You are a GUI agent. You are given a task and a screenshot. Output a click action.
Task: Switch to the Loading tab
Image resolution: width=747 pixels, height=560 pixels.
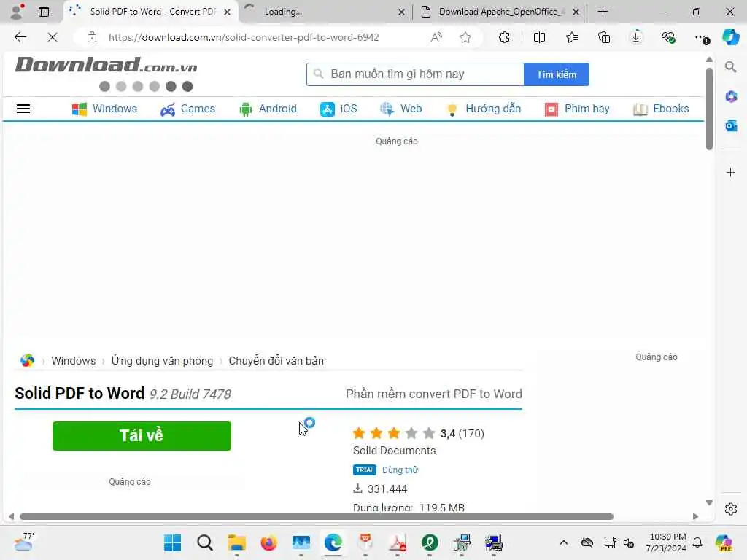pos(324,12)
